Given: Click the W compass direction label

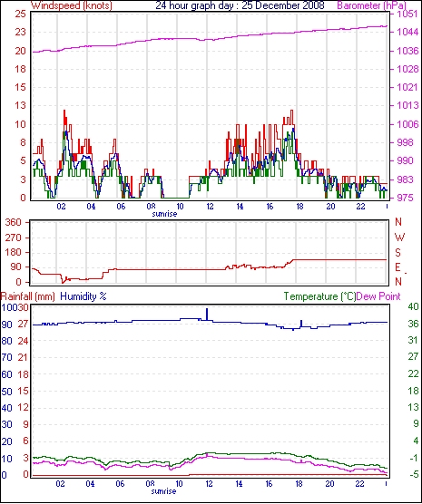Looking at the screenshot, I should pos(399,237).
